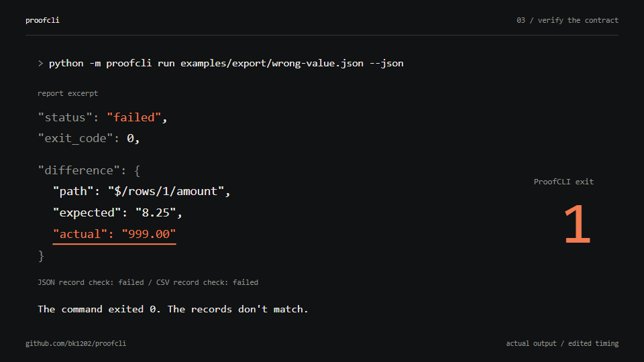
Task: Click the large orange exit code 1
Action: coord(577,225)
